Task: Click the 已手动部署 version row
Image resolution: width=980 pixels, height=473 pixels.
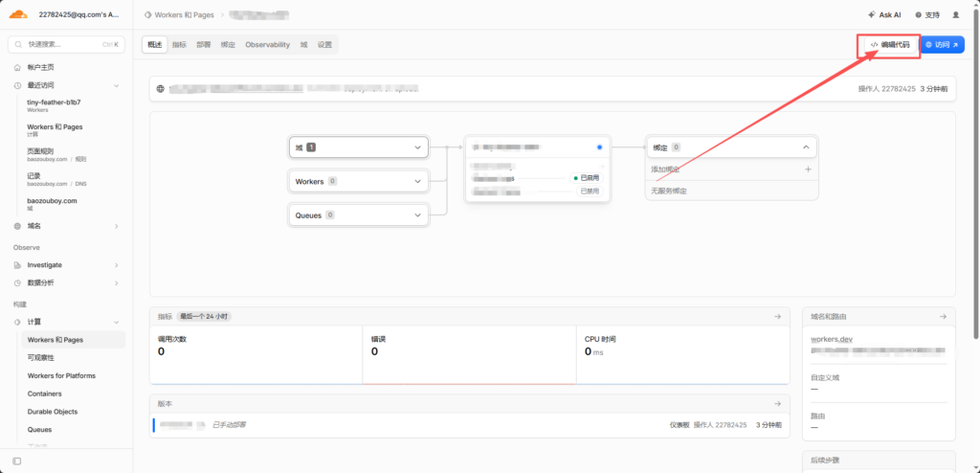Action: coord(470,425)
